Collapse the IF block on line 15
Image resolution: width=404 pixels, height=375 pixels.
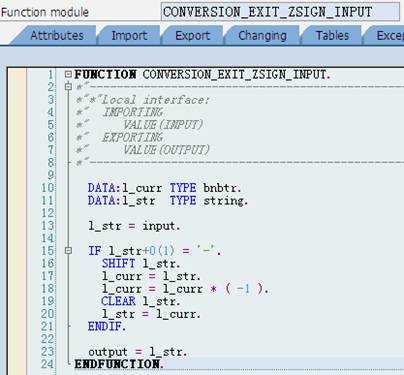[x=68, y=250]
